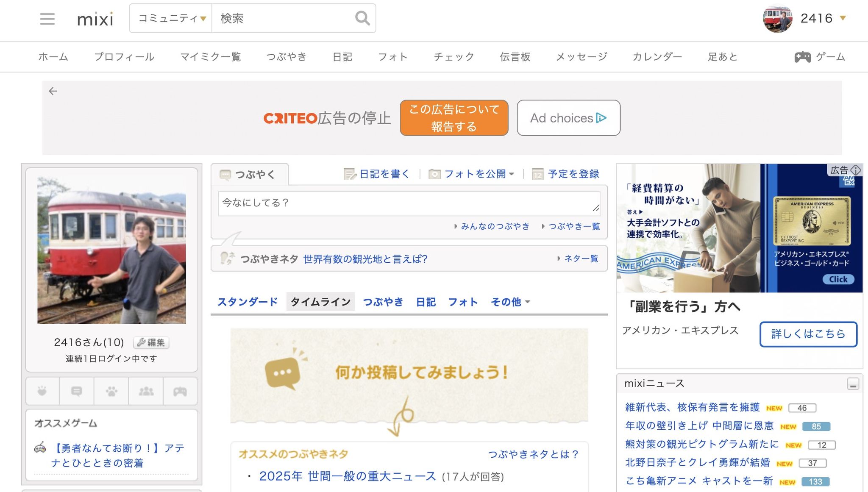Switch to the スタンダード tab
This screenshot has height=492, width=868.
247,302
